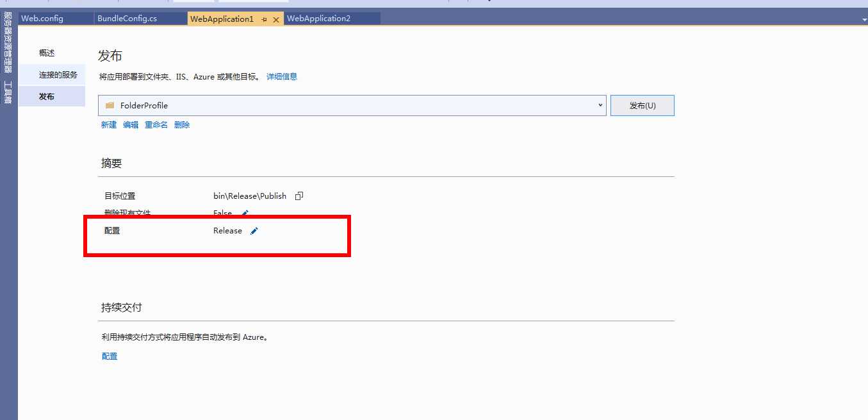The width and height of the screenshot is (868, 420).
Task: Edit the delete existing files False value
Action: [245, 213]
